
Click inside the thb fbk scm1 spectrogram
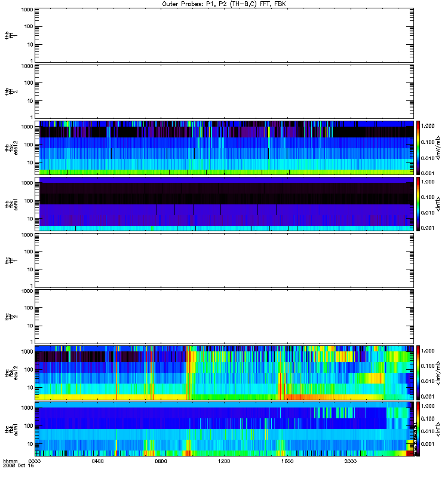coord(225,204)
